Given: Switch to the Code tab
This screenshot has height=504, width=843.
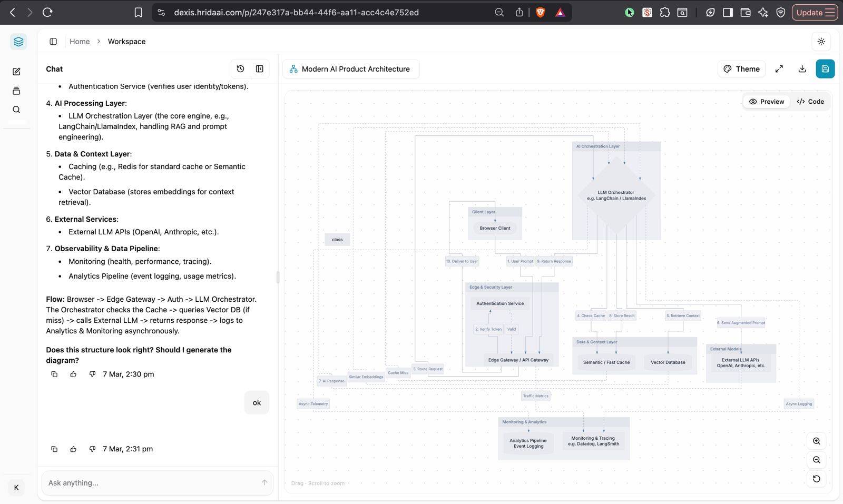Looking at the screenshot, I should [810, 102].
